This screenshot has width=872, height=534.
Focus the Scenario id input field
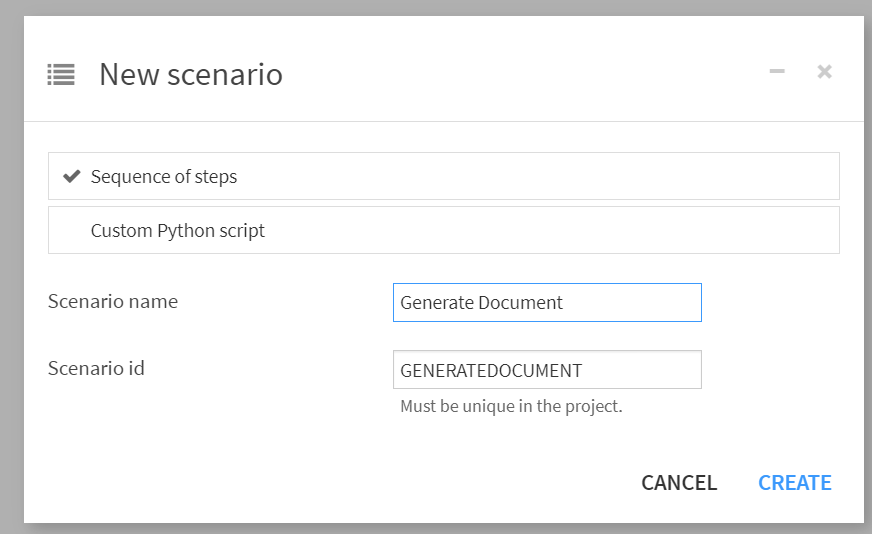pyautogui.click(x=640, y=370)
